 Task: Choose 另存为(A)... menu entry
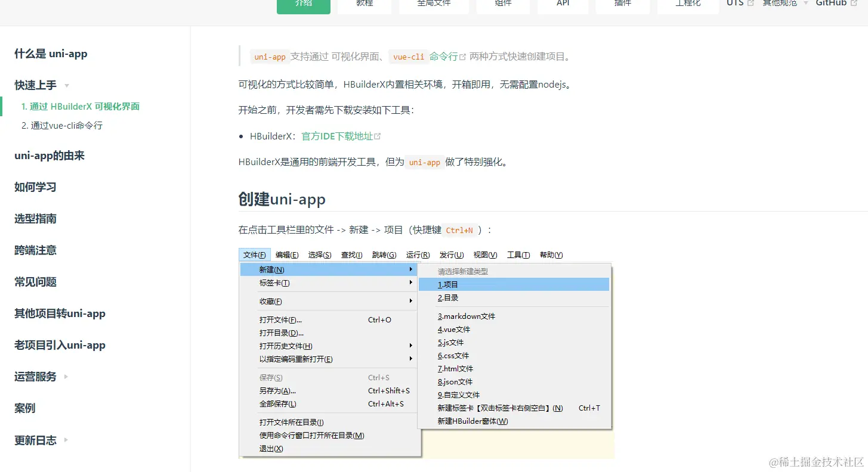coord(328,391)
